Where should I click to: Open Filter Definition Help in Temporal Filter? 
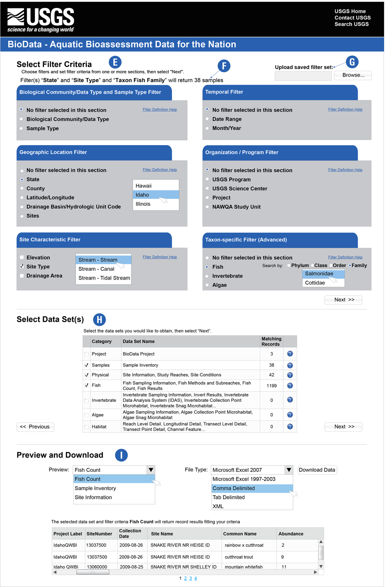click(345, 110)
